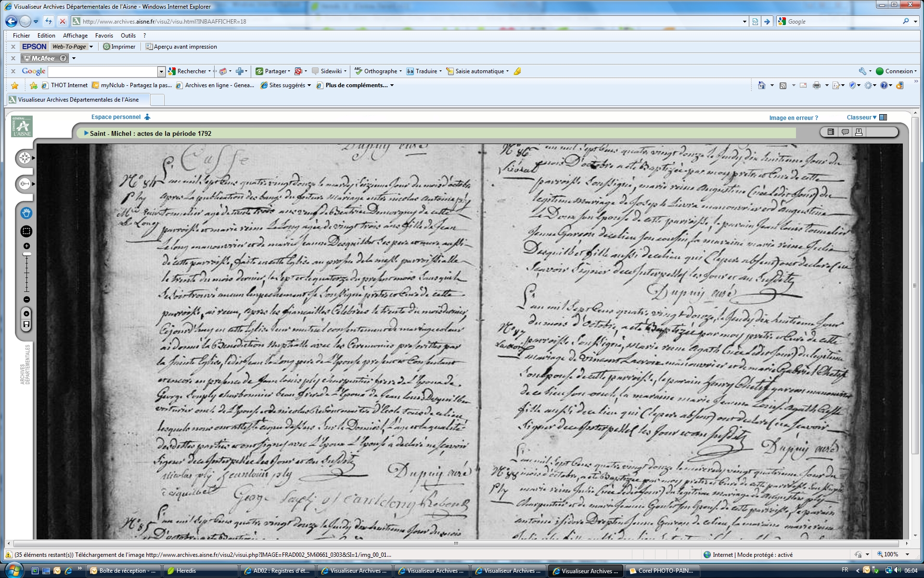Expand the image adjustment slider panel
Image resolution: width=924 pixels, height=578 pixels.
point(25,184)
